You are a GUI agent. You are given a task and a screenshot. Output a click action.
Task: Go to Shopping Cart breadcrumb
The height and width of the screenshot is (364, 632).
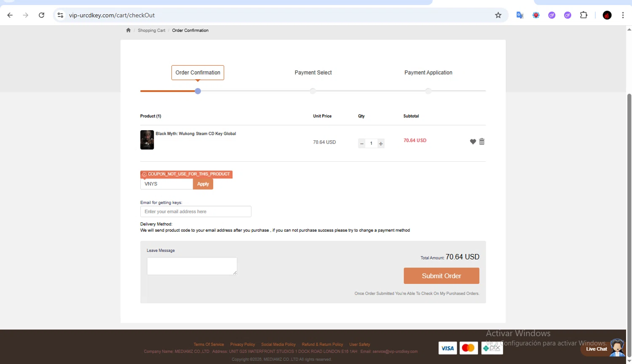(152, 30)
